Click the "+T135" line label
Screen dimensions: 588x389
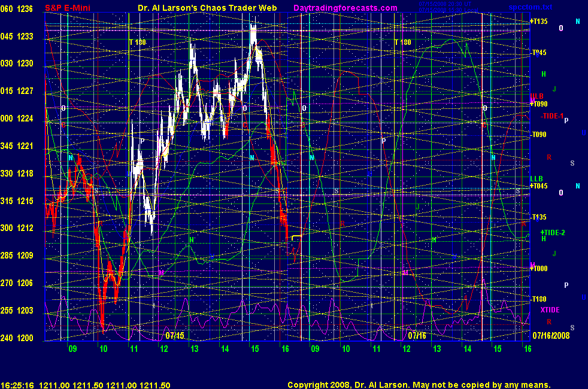pos(538,22)
